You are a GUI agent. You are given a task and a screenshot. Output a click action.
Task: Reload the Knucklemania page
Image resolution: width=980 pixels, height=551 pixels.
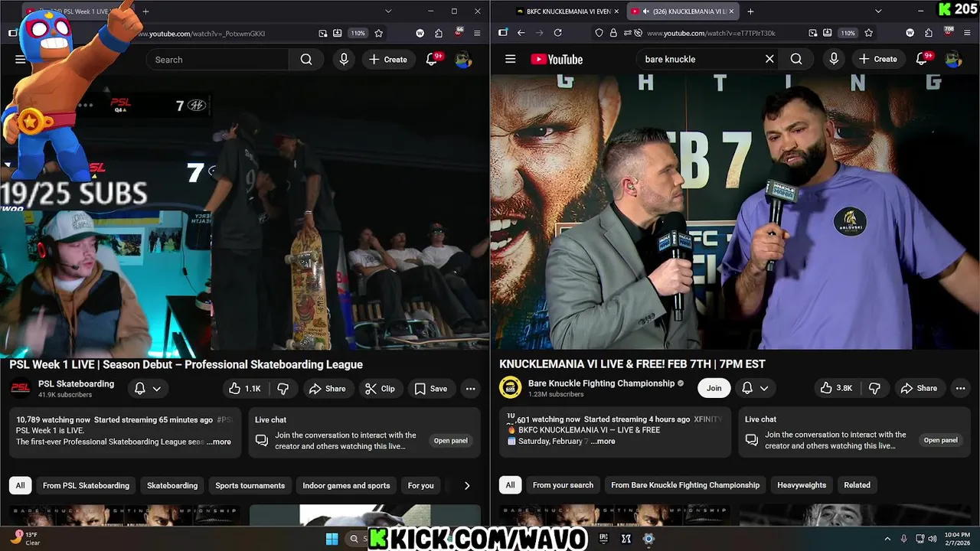[x=557, y=33]
